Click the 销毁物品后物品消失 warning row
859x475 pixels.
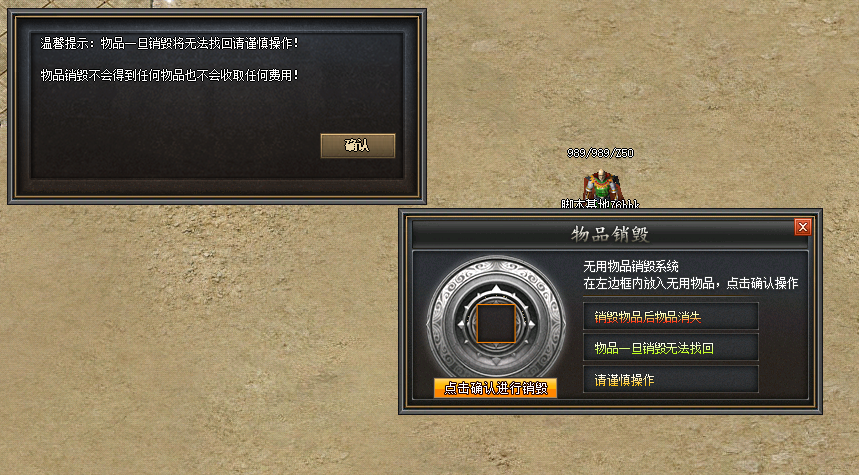(671, 317)
